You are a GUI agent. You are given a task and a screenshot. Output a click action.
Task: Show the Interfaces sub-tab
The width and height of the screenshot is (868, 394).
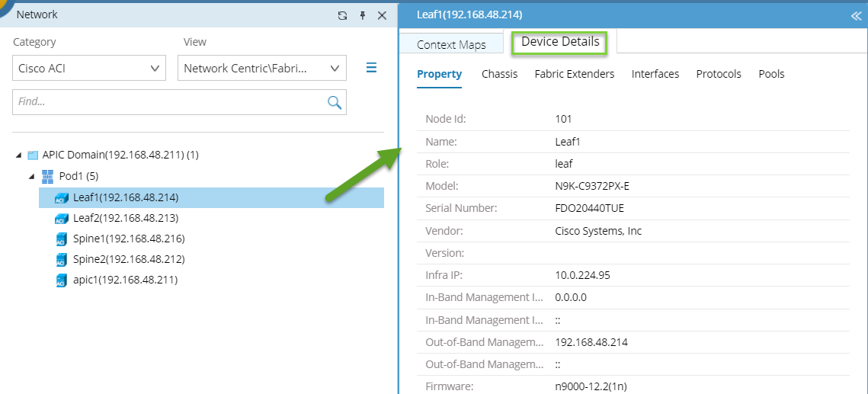coord(655,74)
